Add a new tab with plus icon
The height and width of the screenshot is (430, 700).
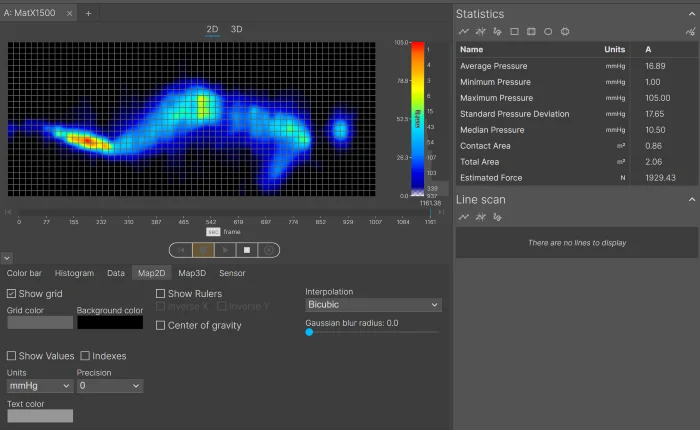tap(88, 13)
